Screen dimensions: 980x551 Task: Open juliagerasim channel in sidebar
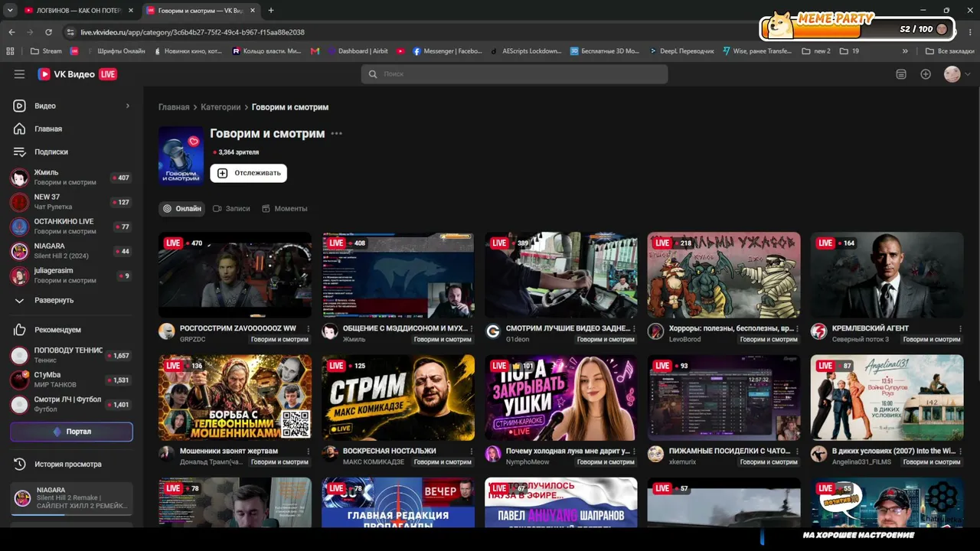(x=71, y=275)
